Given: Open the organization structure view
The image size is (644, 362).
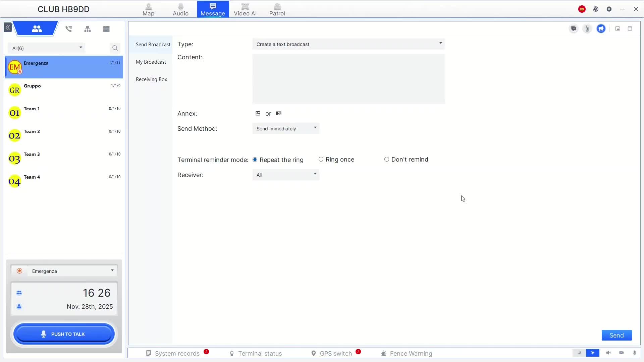Looking at the screenshot, I should pyautogui.click(x=88, y=29).
